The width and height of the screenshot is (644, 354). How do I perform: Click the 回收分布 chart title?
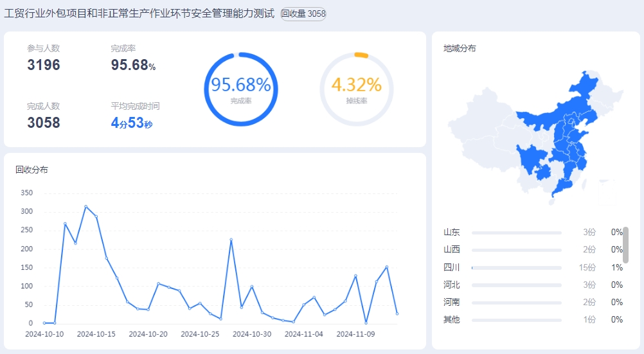31,170
